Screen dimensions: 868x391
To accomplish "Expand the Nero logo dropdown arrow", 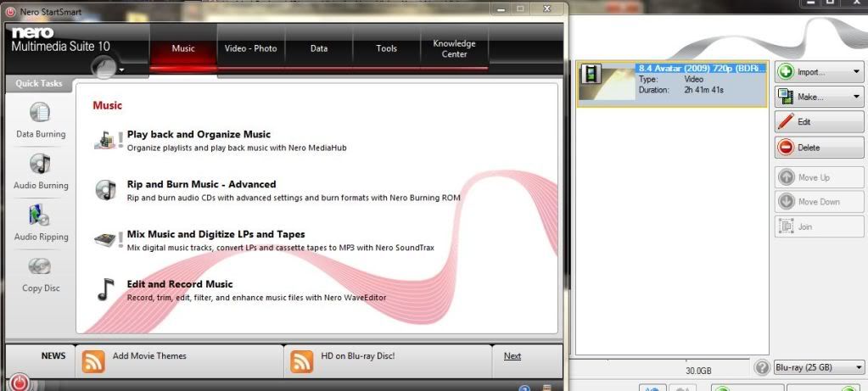I will click(122, 70).
